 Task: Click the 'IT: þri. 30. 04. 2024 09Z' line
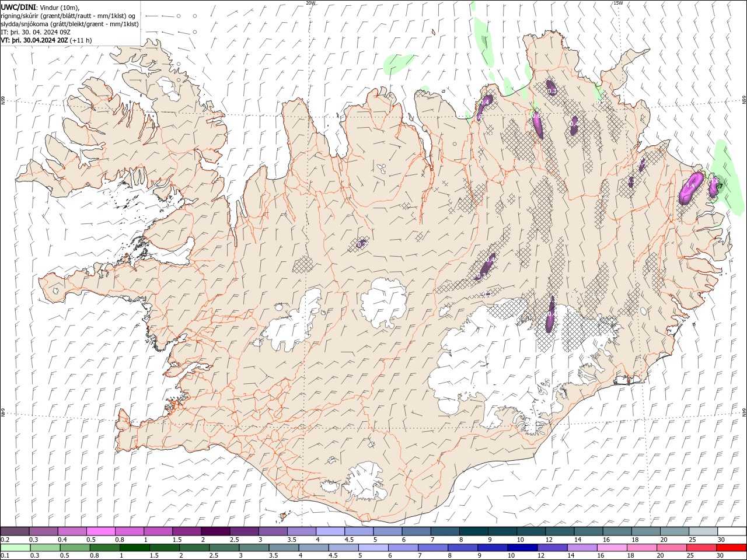(36, 32)
